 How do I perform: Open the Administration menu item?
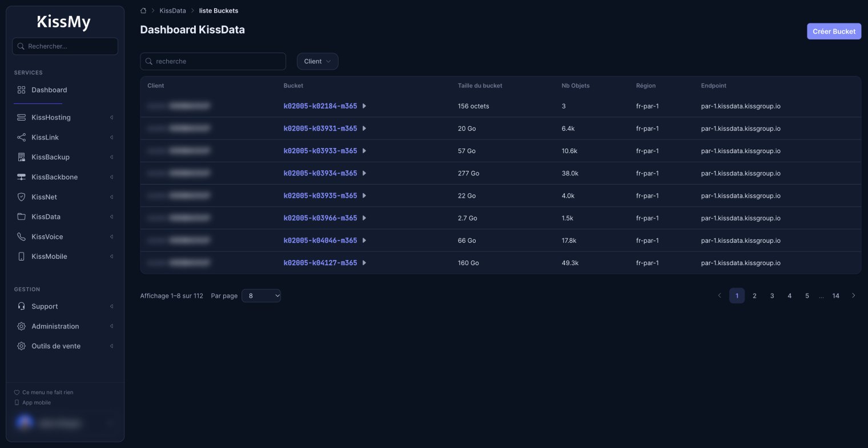pyautogui.click(x=65, y=326)
